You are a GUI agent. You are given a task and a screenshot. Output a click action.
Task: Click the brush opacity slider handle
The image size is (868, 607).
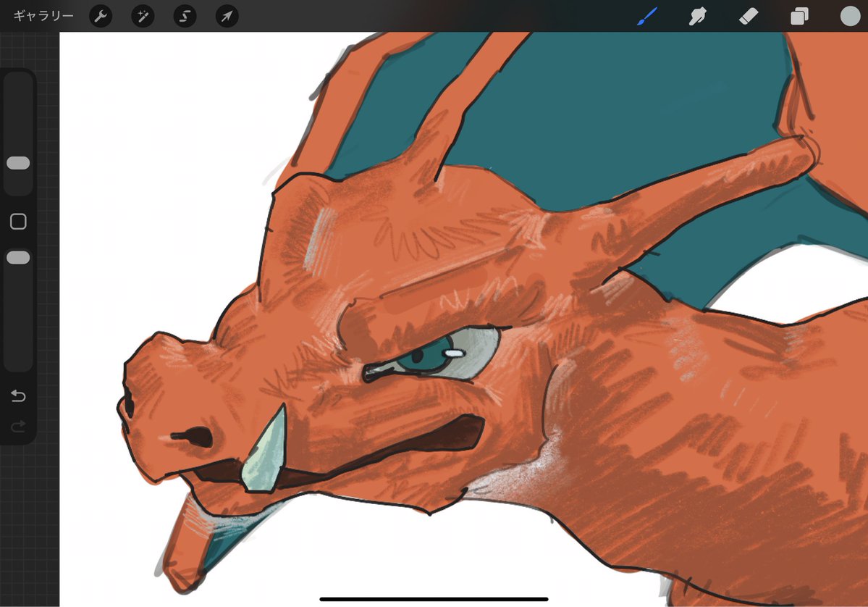(18, 258)
